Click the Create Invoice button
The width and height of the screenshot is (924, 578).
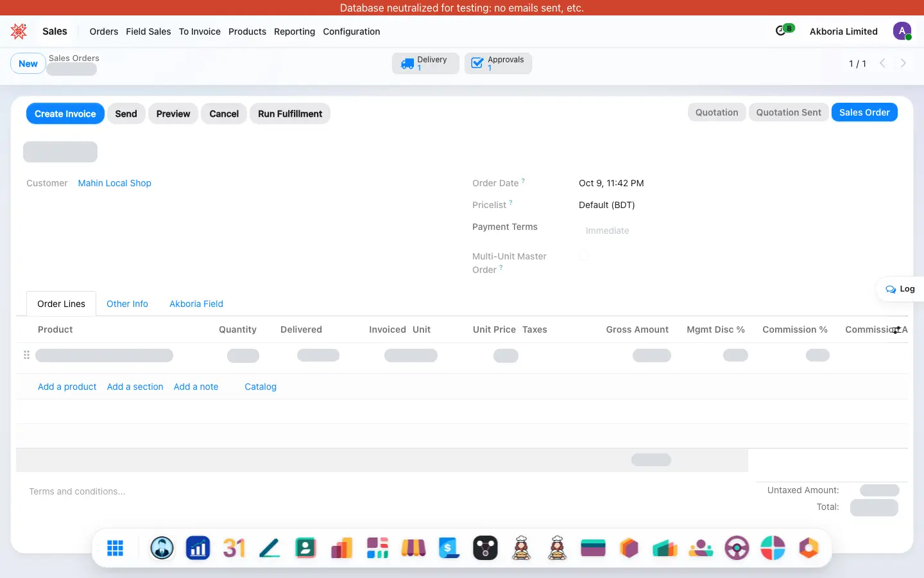pyautogui.click(x=65, y=114)
